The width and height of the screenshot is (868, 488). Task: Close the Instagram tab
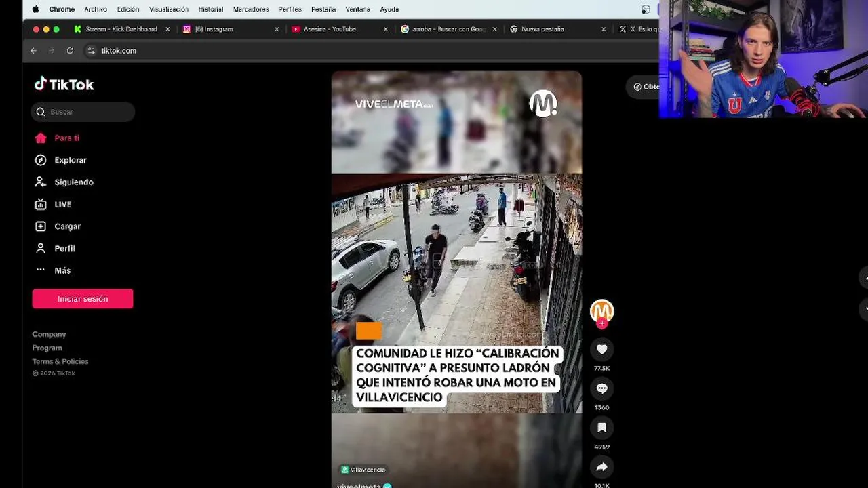pos(276,29)
